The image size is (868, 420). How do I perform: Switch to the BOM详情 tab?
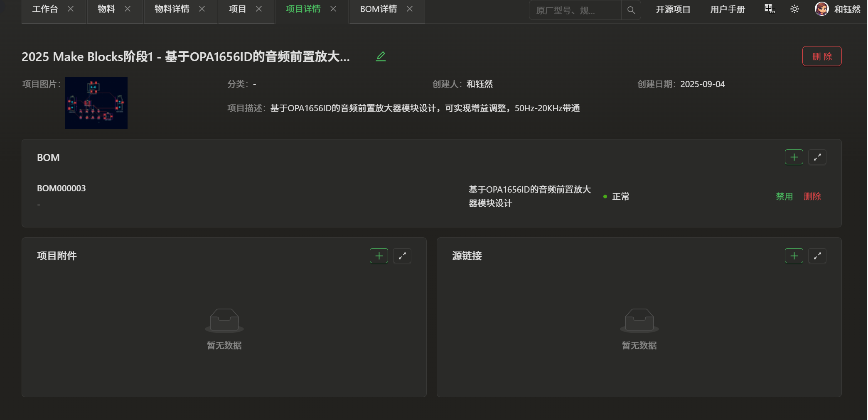378,9
